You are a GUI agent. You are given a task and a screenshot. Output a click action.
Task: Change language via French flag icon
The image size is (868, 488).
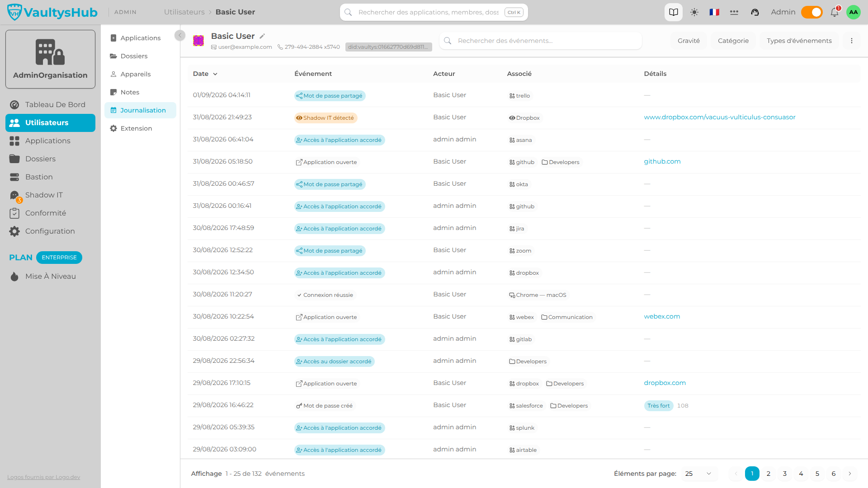coord(714,12)
